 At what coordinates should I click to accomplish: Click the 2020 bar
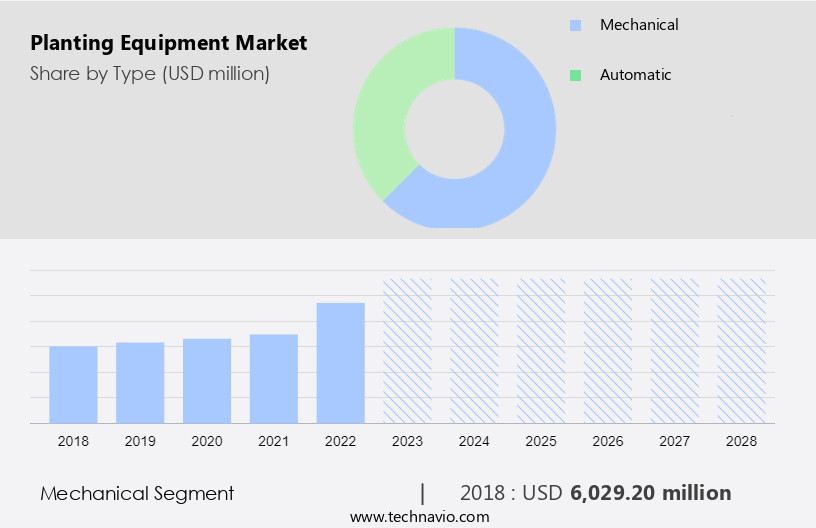[207, 380]
